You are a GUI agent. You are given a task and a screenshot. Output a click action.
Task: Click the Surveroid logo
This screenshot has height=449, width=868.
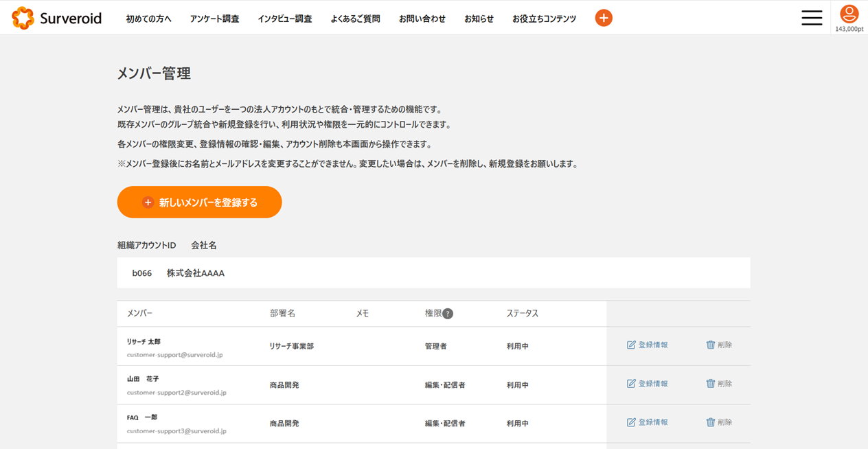(57, 19)
